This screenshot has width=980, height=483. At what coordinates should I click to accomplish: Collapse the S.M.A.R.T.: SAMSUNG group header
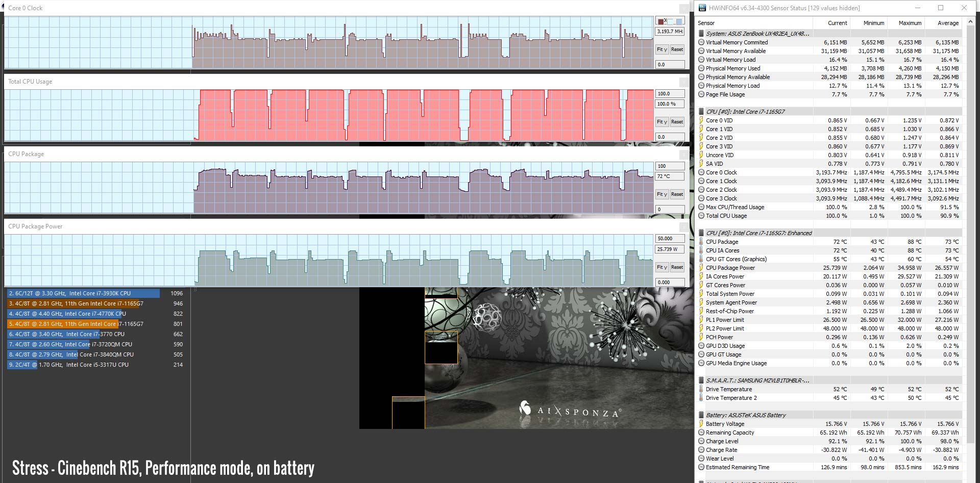(829, 380)
